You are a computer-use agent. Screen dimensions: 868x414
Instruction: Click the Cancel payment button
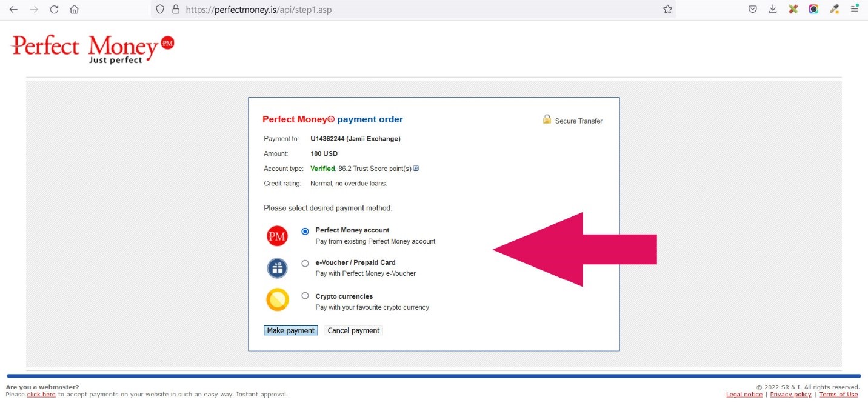(x=353, y=330)
